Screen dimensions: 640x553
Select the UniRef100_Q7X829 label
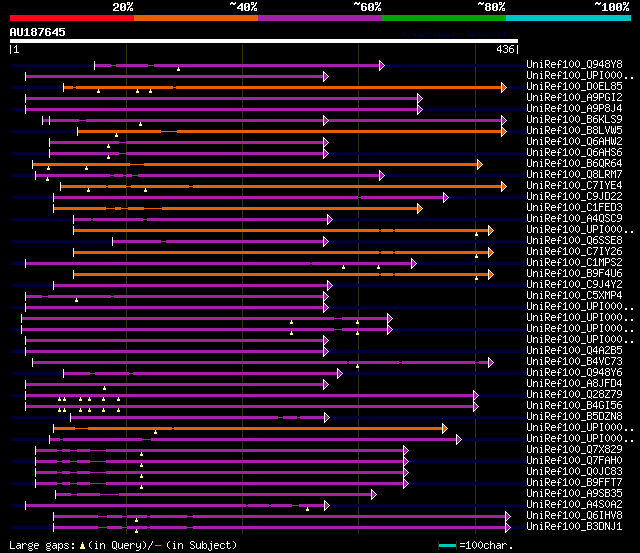574,450
